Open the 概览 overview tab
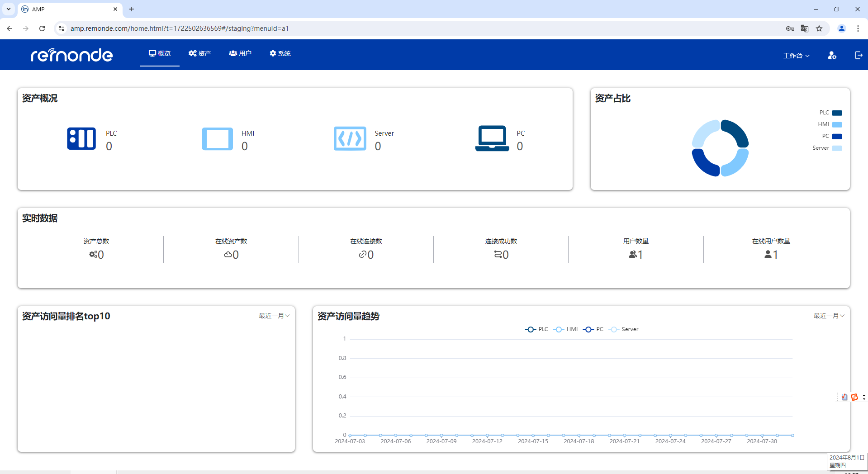 160,53
